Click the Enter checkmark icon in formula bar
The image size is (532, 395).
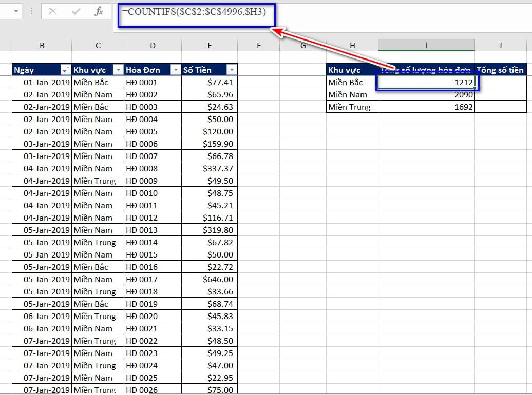(76, 11)
